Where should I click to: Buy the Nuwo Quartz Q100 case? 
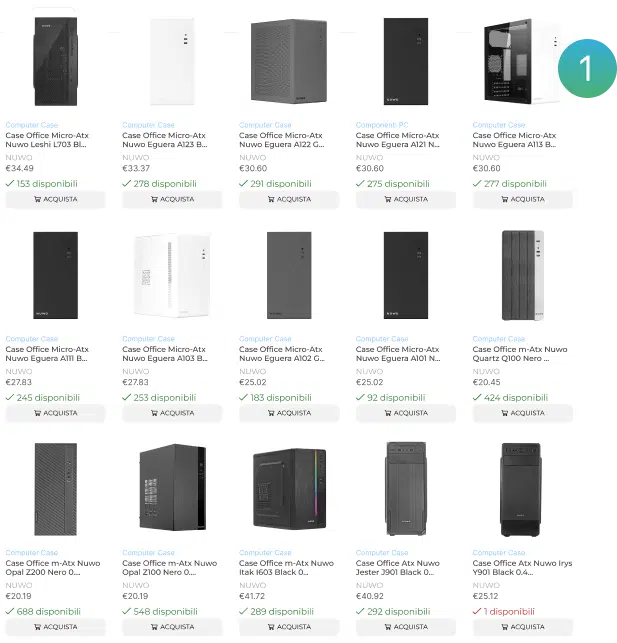tap(522, 412)
